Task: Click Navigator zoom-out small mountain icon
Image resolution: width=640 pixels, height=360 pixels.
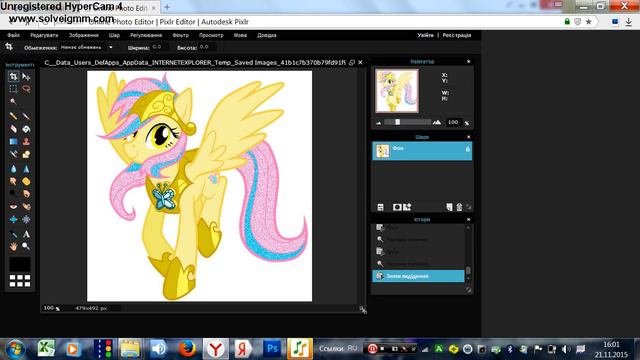Action: click(378, 122)
